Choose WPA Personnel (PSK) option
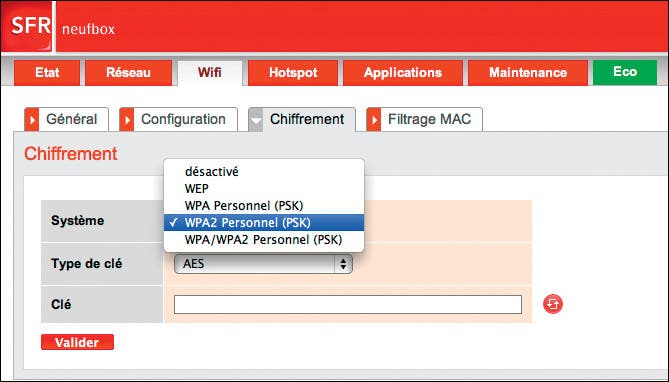The image size is (669, 382). 264,206
